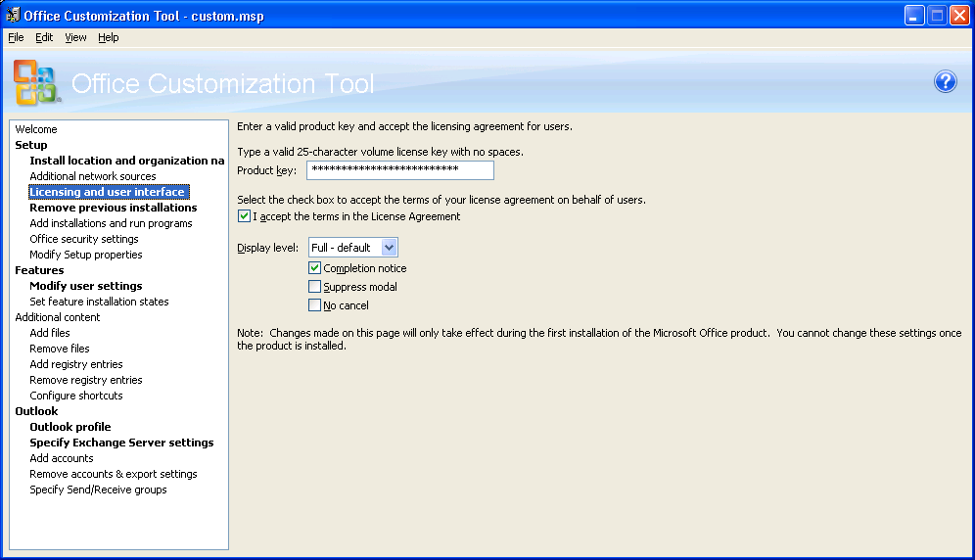Select Remove files item
975x560 pixels.
[60, 349]
